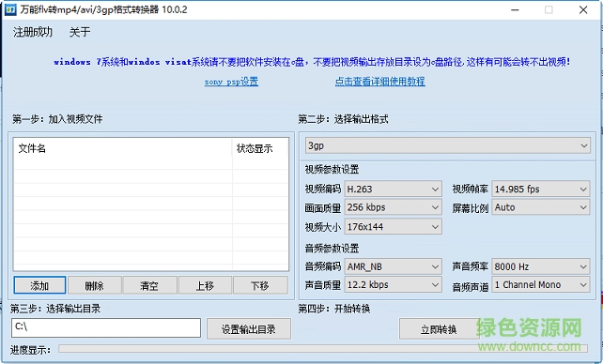Open the 音频编码 AMR_NB dropdown

pyautogui.click(x=393, y=266)
